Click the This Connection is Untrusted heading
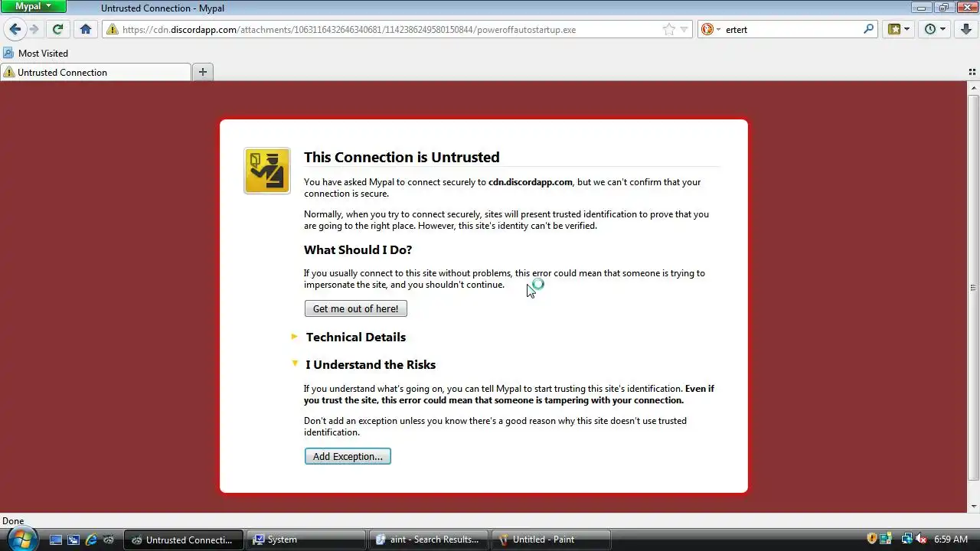980x551 pixels. 402,157
